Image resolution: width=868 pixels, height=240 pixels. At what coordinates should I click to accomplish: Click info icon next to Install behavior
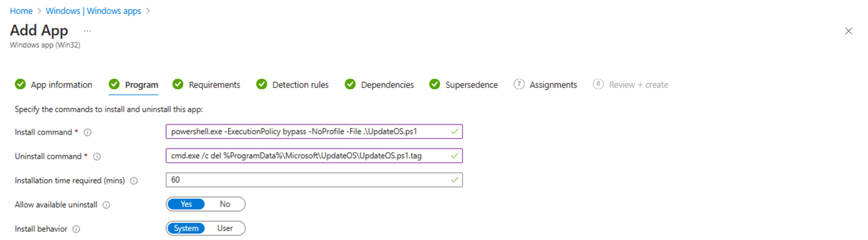(x=77, y=229)
